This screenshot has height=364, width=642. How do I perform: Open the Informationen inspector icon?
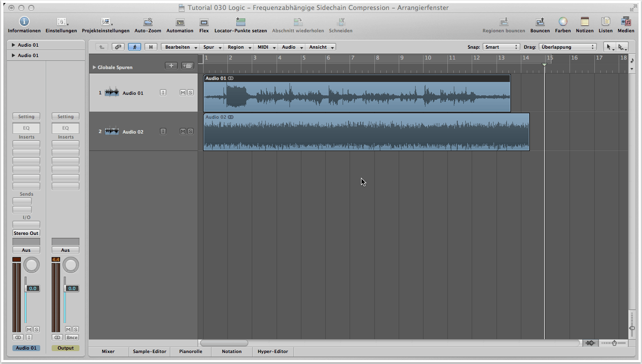(24, 22)
